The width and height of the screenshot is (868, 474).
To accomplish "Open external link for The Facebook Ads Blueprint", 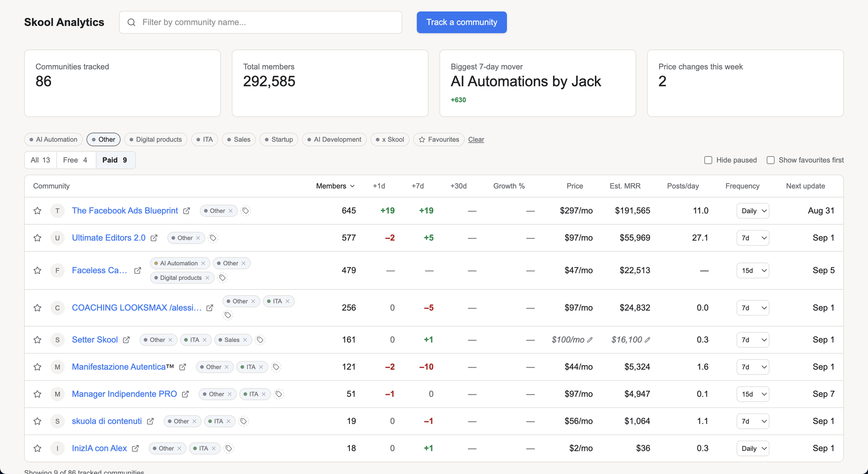I will (x=186, y=211).
